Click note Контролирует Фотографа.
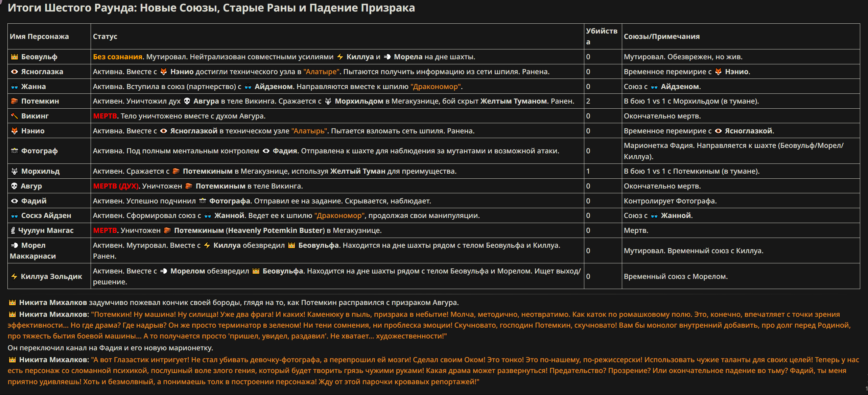Viewport: 868px width, 395px height. [x=670, y=201]
